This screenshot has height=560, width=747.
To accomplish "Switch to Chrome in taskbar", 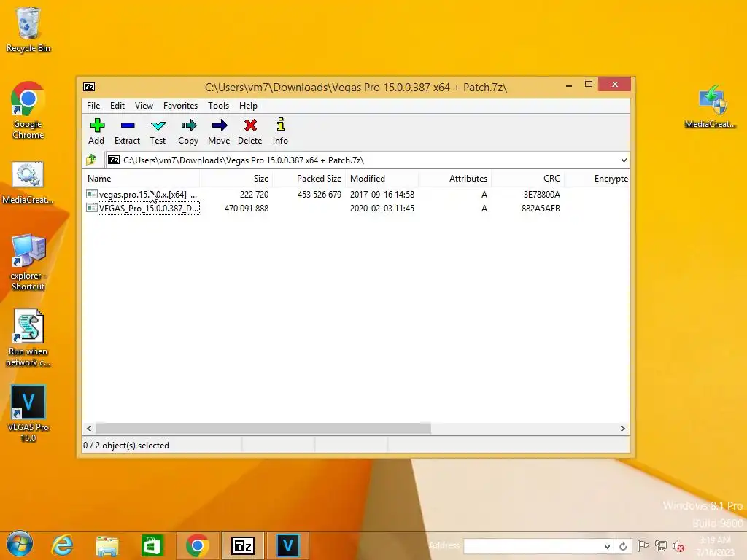I will [x=197, y=545].
